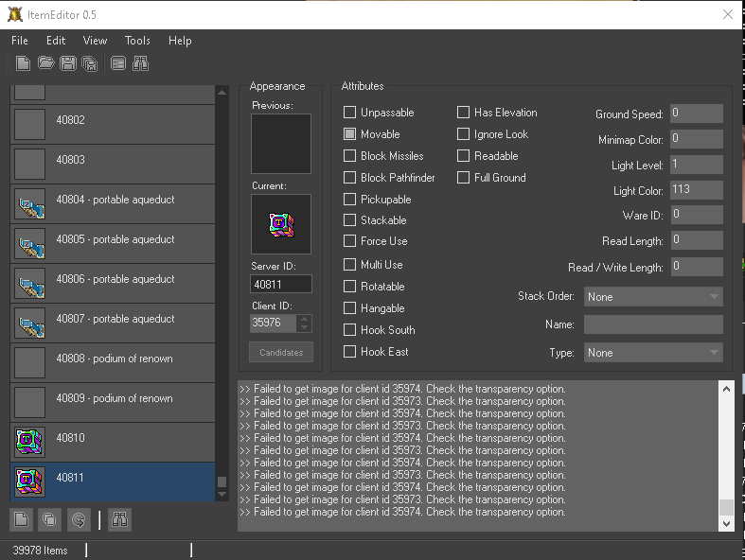This screenshot has height=560, width=745.
Task: Click the Save floppy disk icon
Action: (68, 63)
